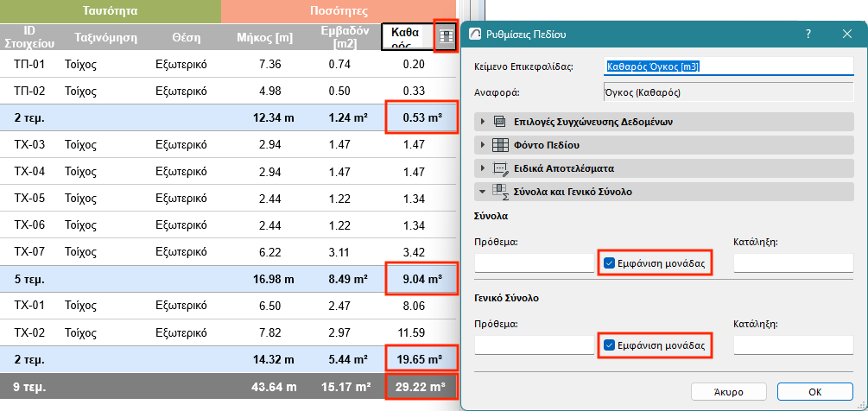
Task: Click the Κατάληξη field under Γενικό Σύνολο
Action: tap(793, 345)
